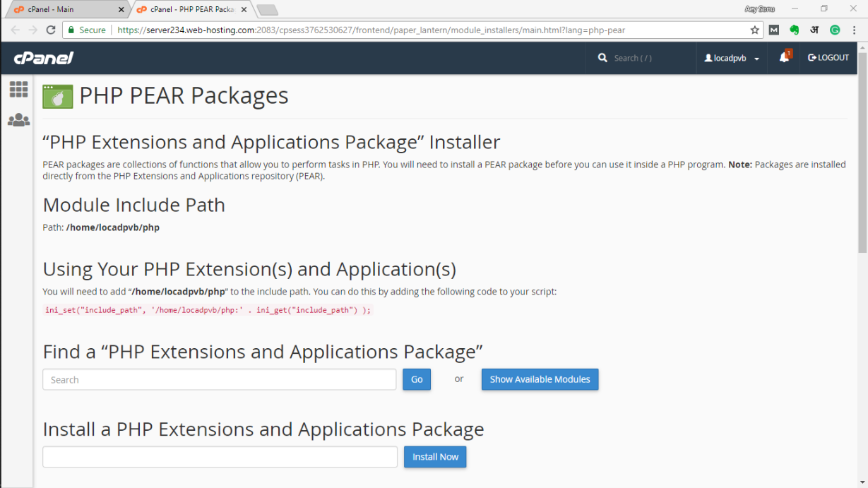Click the Go button next to package search

click(x=417, y=379)
